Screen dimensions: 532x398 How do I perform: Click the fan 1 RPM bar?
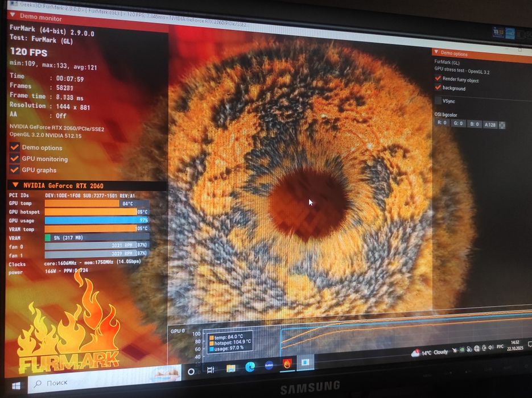97,254
